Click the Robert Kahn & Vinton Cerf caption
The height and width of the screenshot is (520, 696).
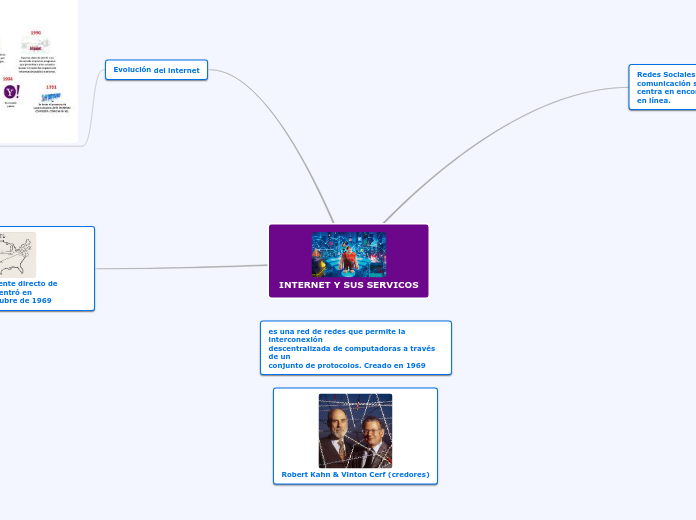(x=355, y=474)
